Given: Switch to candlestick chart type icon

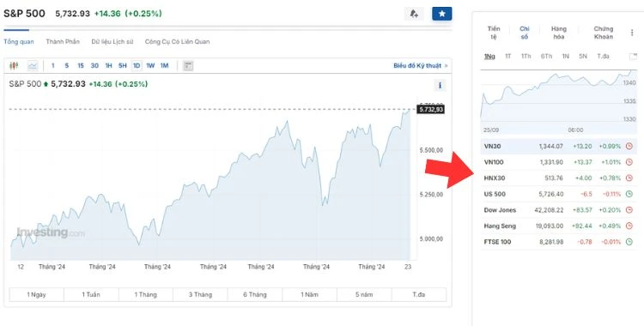Looking at the screenshot, I should point(14,66).
